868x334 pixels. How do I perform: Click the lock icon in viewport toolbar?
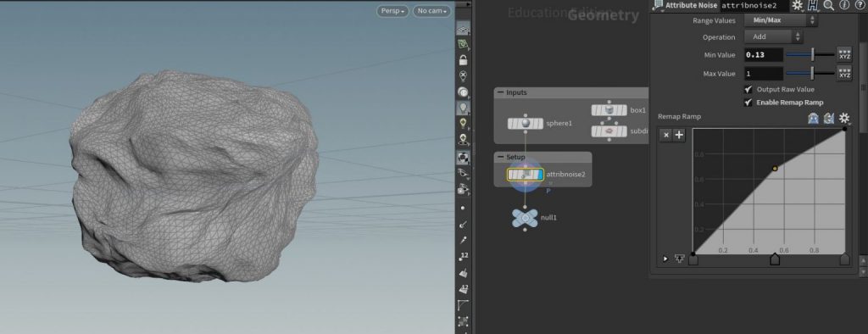(464, 60)
